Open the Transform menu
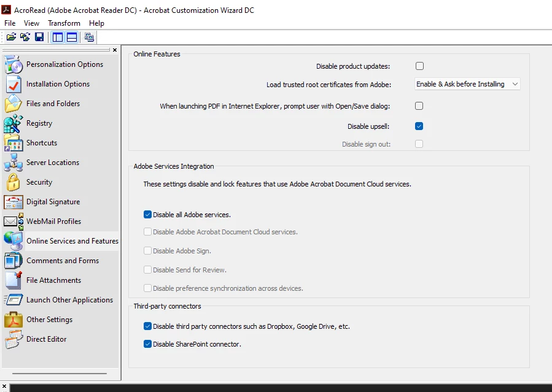 [x=64, y=23]
